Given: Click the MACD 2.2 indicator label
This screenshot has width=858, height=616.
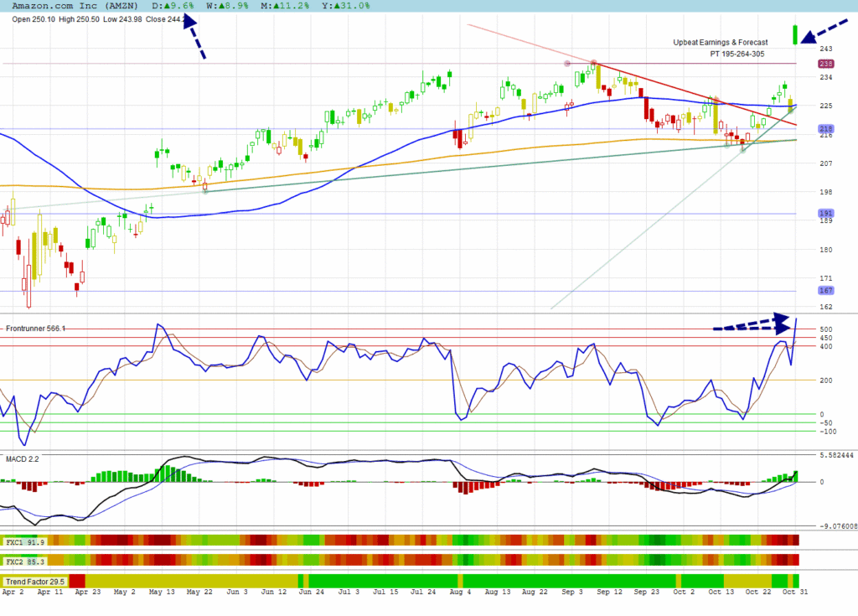Looking at the screenshot, I should 23,459.
